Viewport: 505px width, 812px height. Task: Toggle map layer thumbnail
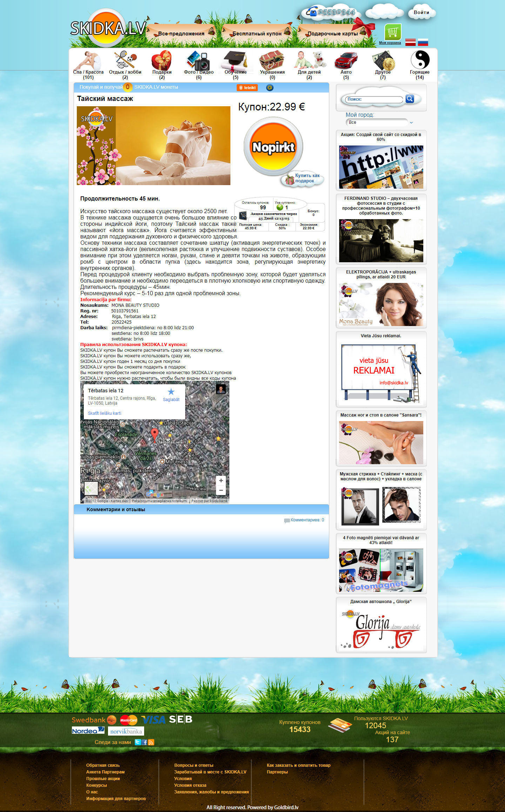tap(91, 488)
